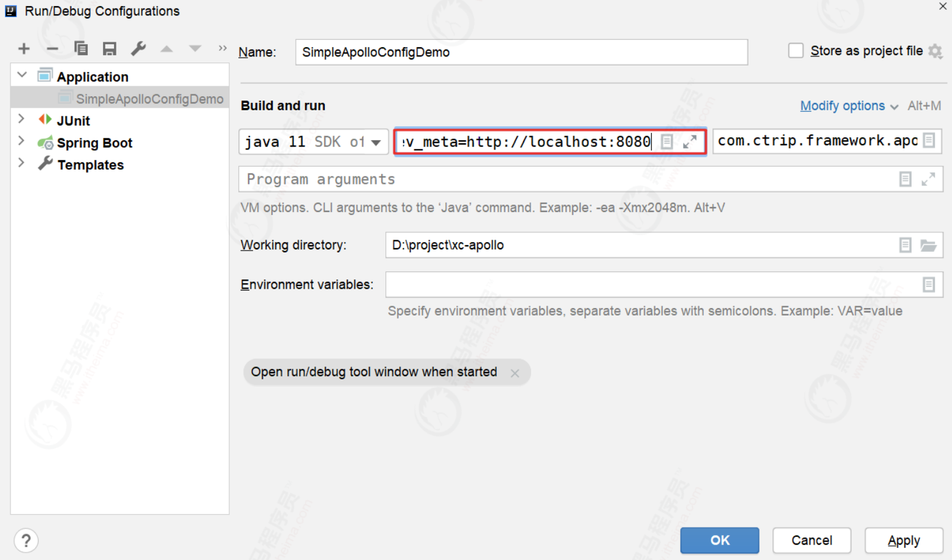Open gear icon next to Store as project file

click(935, 51)
